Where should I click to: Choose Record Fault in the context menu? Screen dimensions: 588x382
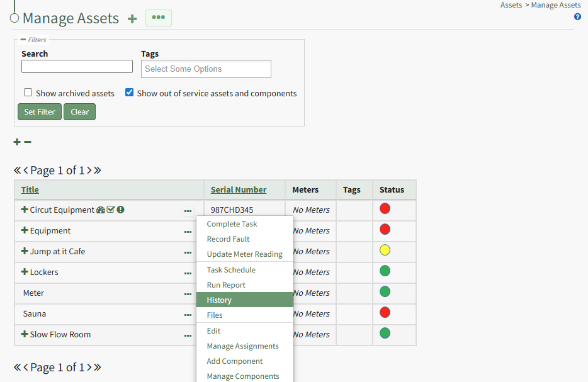coord(228,239)
